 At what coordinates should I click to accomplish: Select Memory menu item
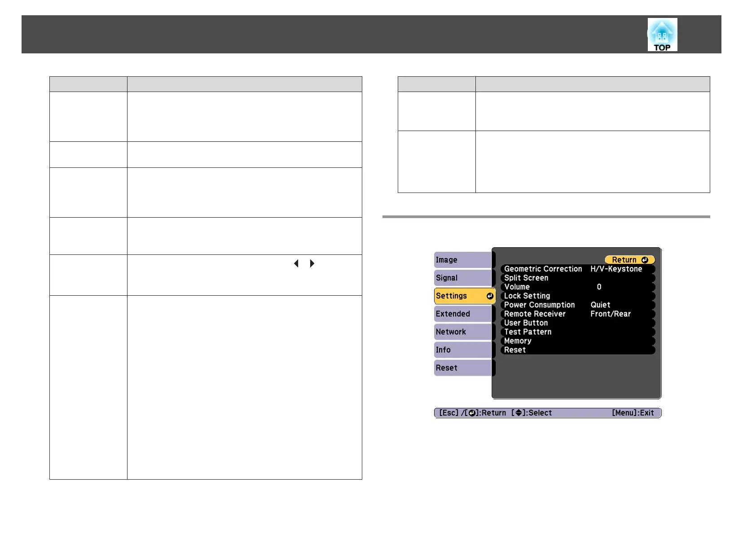[578, 341]
